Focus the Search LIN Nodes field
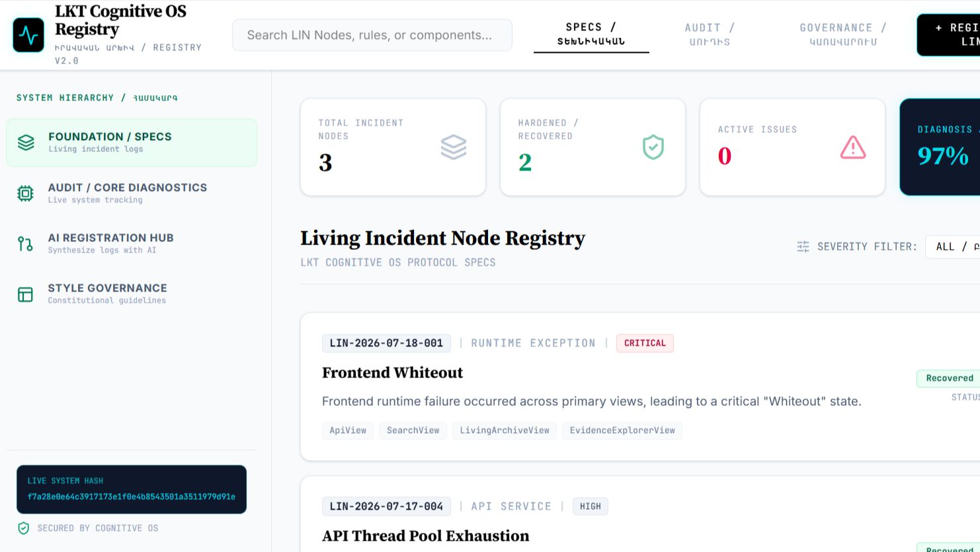This screenshot has height=552, width=980. coord(372,35)
